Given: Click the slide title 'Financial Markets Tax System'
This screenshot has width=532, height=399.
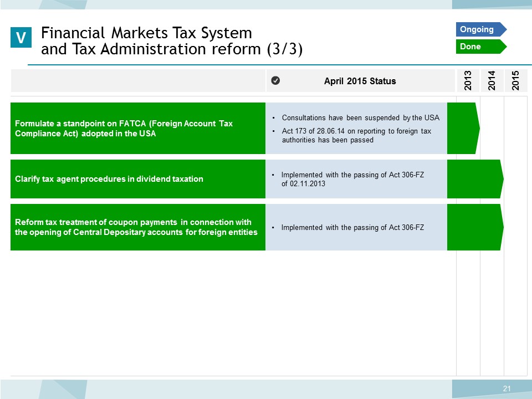Looking at the screenshot, I should 146,33.
